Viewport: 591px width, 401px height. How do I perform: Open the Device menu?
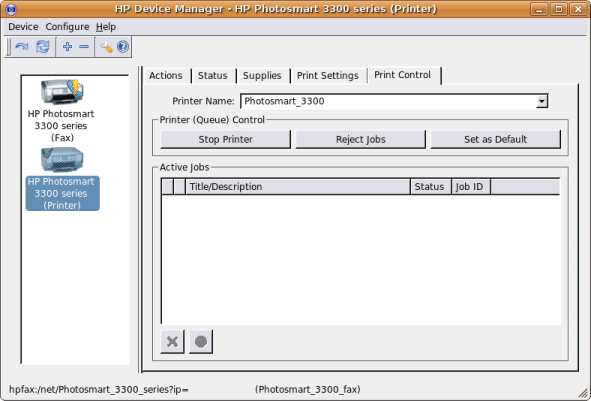click(x=23, y=27)
